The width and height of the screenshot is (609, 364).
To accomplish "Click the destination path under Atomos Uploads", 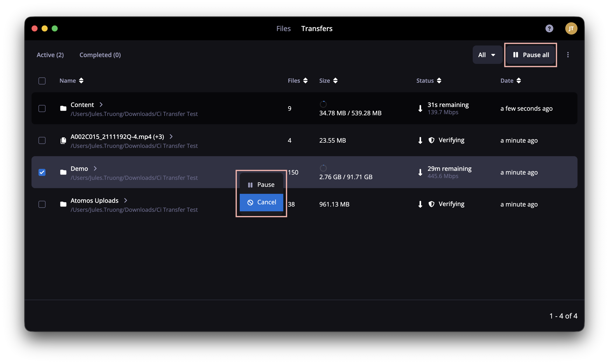I will point(134,210).
